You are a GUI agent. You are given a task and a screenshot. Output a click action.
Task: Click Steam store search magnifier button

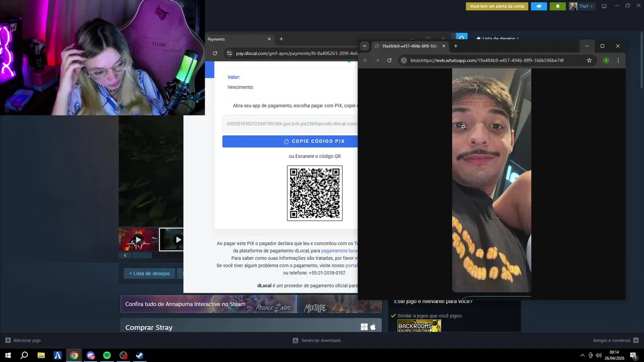[462, 38]
